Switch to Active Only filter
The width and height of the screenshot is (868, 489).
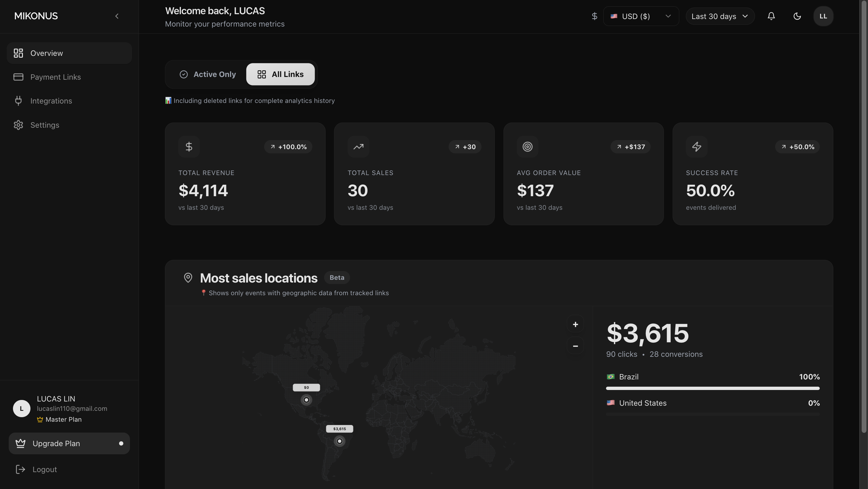[x=207, y=74]
